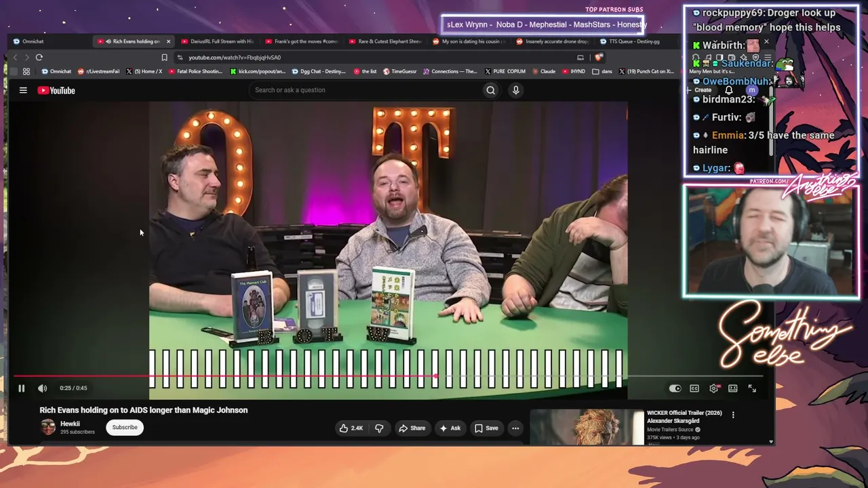
Task: Switch to the DariusIRL Full Stream tab
Action: pyautogui.click(x=218, y=41)
